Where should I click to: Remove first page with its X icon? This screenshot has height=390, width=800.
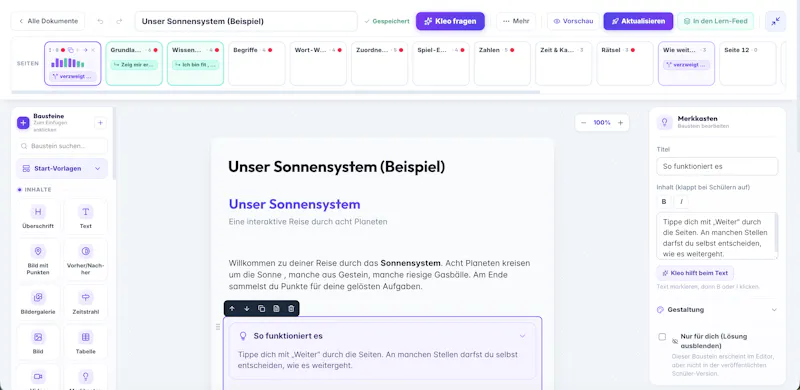(93, 50)
